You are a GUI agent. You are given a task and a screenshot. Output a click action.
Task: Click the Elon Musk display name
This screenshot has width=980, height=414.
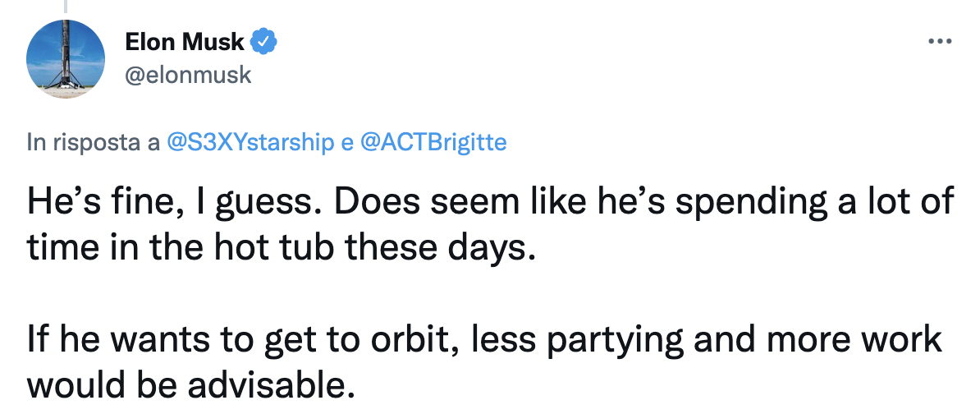coord(185,40)
